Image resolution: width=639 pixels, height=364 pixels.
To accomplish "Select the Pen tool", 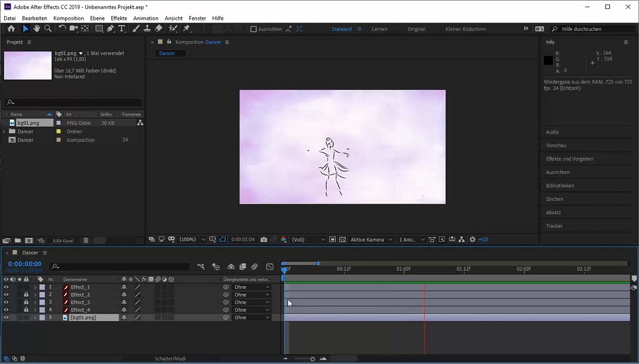I will 110,28.
